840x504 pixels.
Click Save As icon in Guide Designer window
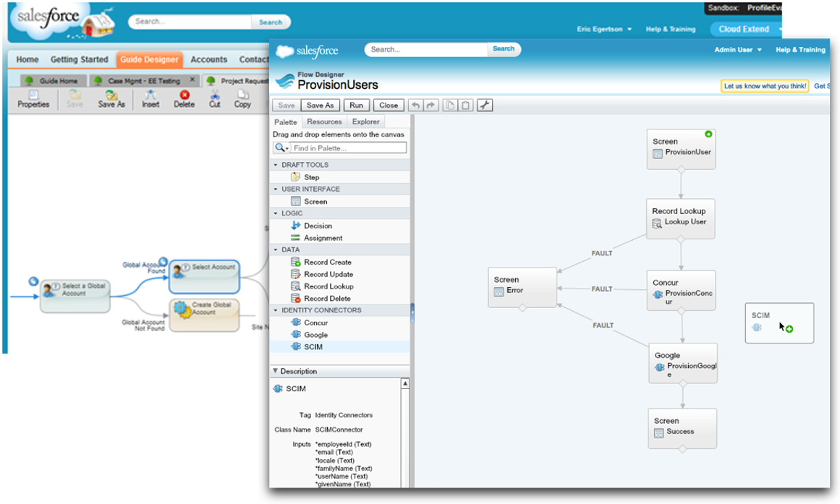111,99
